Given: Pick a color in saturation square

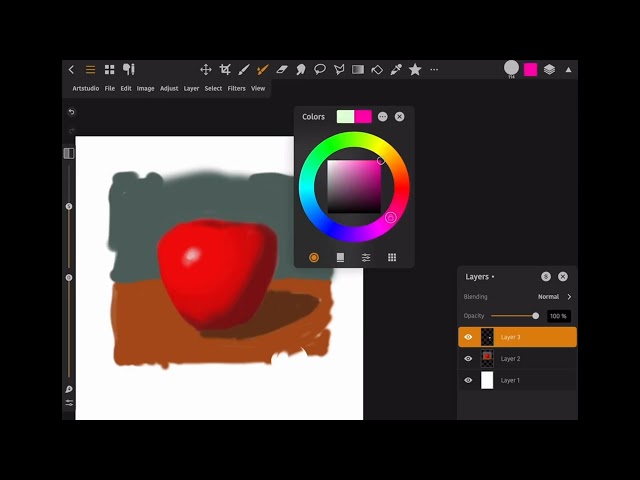Looking at the screenshot, I should (354, 187).
